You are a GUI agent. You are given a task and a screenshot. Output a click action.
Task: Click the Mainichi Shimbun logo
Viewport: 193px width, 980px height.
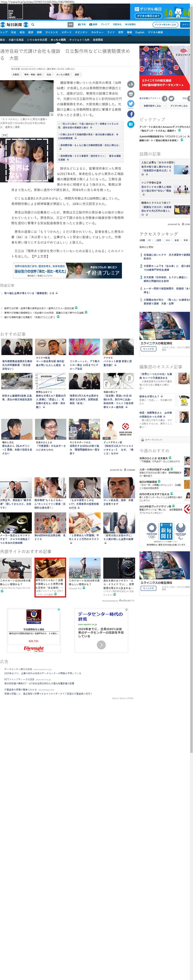point(11,25)
